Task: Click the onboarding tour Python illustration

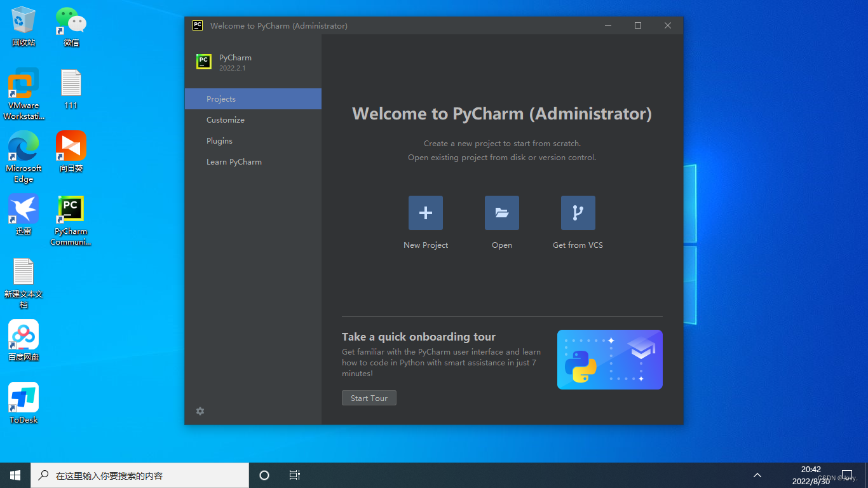Action: 610,360
